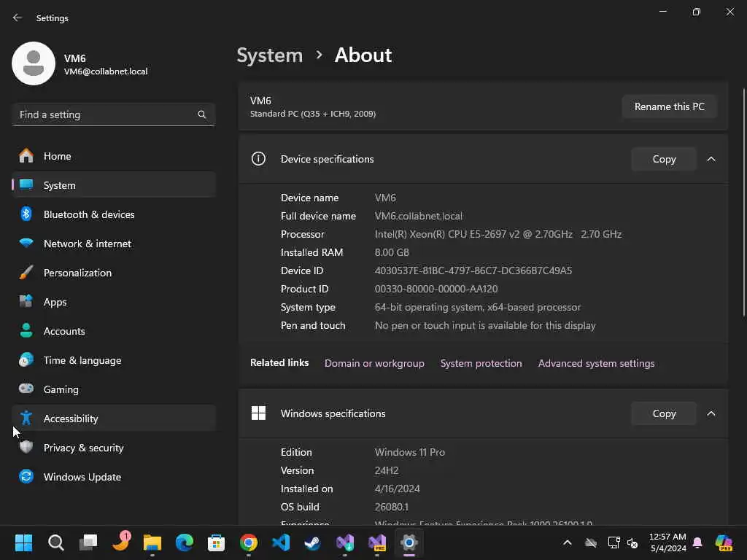Copy the Windows specifications
Image resolution: width=747 pixels, height=560 pixels.
coord(664,413)
